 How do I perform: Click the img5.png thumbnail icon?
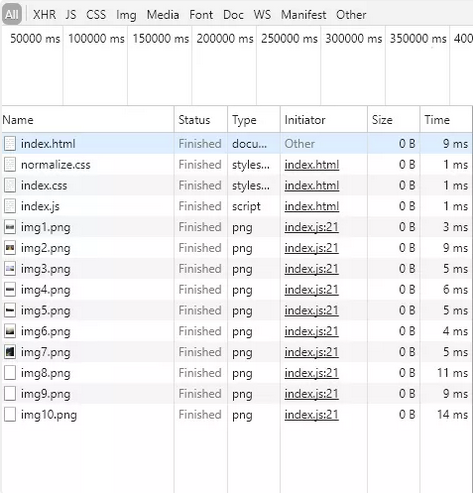click(x=10, y=311)
